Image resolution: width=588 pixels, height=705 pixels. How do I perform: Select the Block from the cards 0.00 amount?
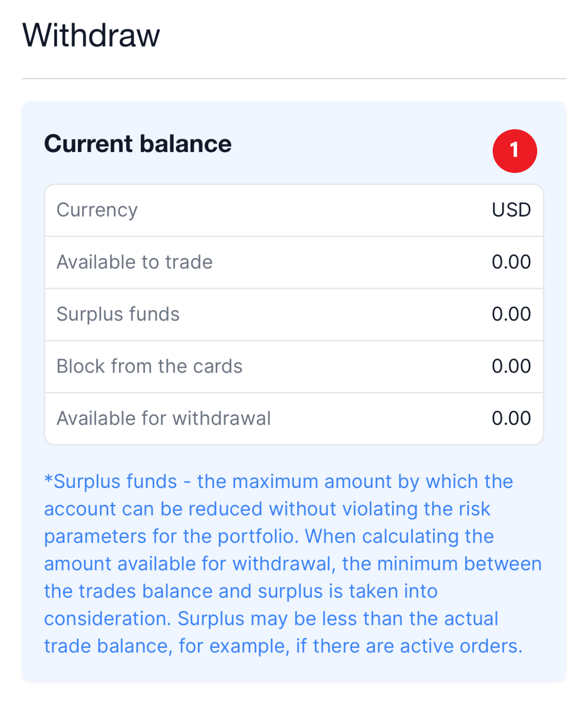(x=511, y=366)
